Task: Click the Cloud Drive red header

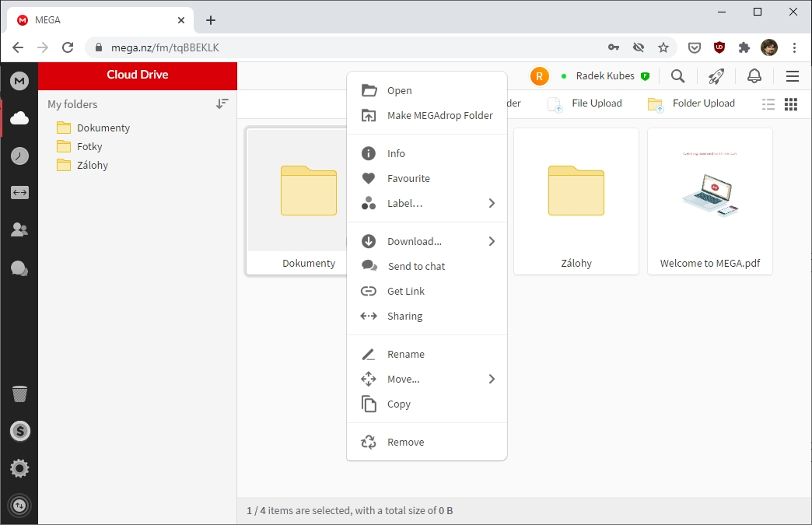Action: coord(137,75)
